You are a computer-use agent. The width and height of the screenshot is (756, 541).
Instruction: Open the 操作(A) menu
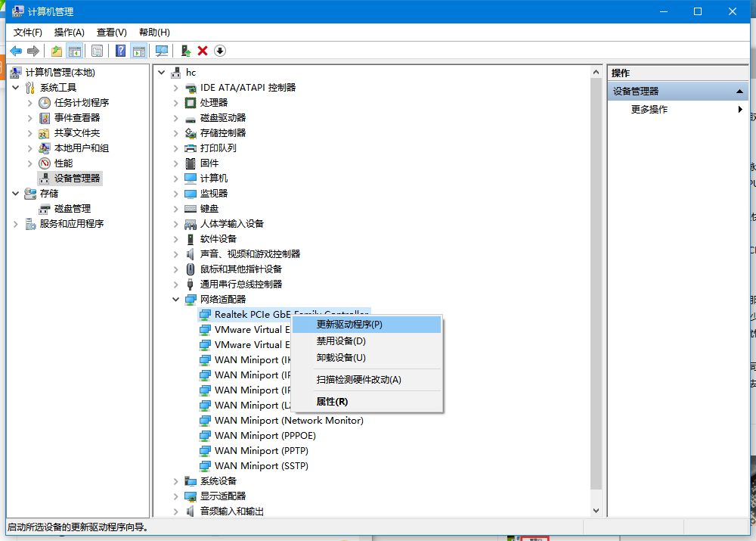pyautogui.click(x=69, y=33)
